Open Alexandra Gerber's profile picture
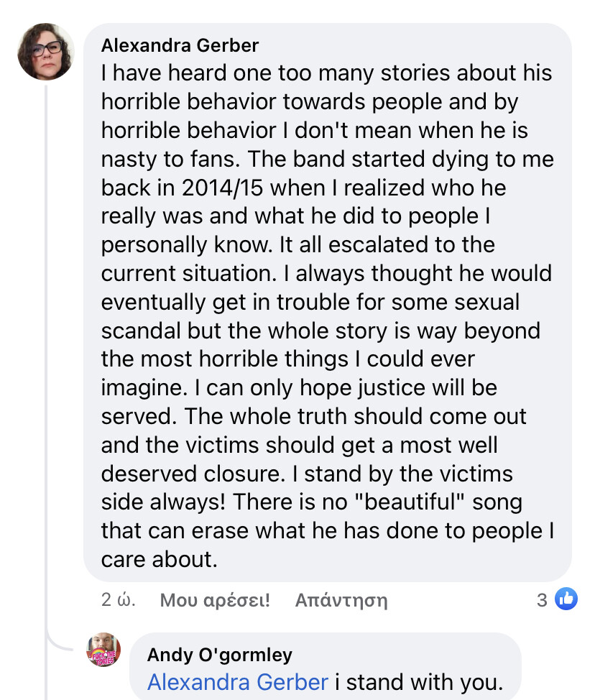Viewport: 595px width, 700px height. [x=45, y=51]
